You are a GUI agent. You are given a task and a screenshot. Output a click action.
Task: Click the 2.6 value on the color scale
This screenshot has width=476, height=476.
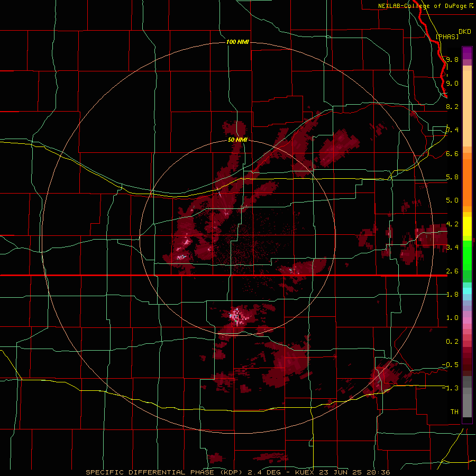tap(452, 271)
